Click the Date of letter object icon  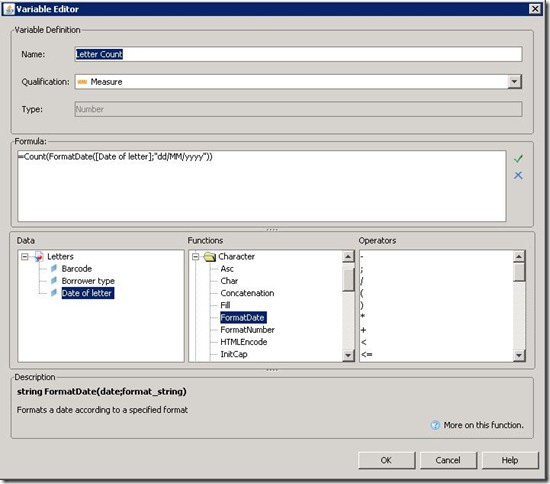pos(54,293)
